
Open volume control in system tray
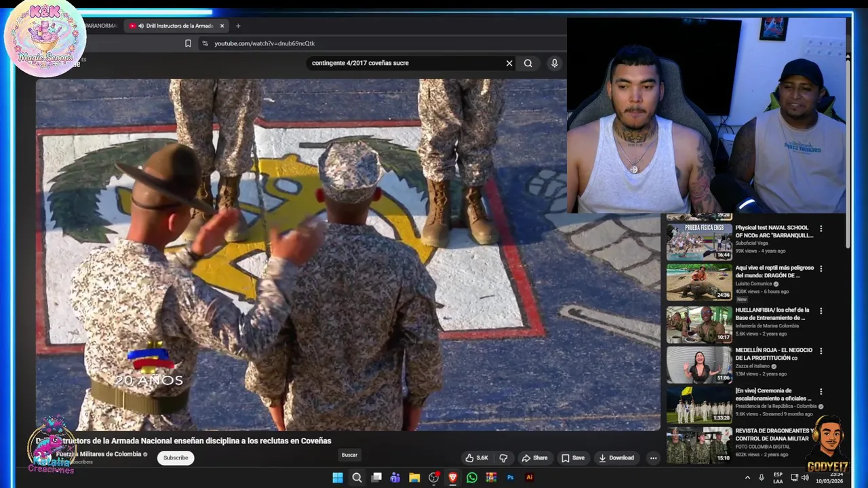806,478
